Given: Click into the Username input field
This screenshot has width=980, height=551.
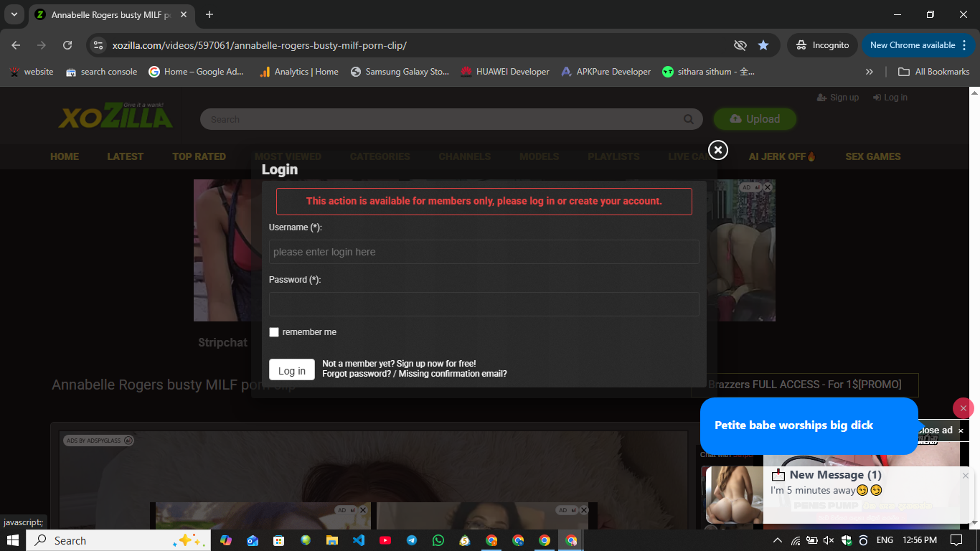Looking at the screenshot, I should pos(484,252).
